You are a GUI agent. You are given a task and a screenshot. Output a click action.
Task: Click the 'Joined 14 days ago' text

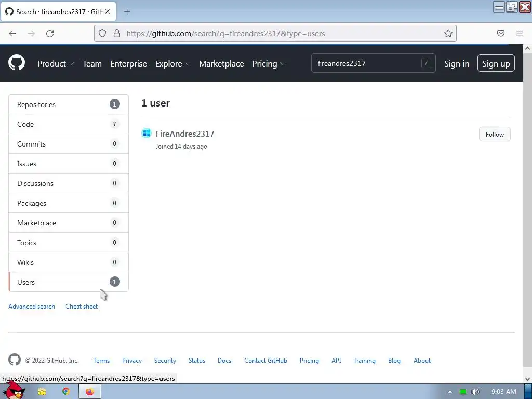tap(181, 147)
